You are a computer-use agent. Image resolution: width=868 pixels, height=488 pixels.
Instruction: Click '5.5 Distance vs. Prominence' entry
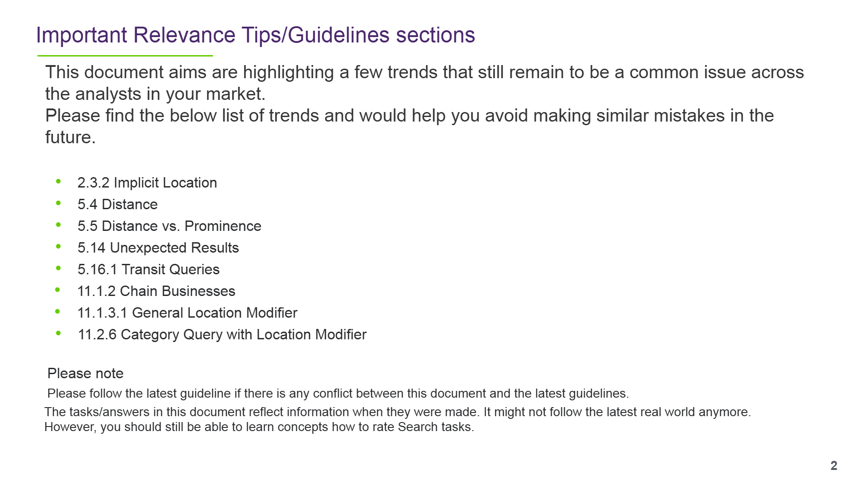tap(169, 226)
